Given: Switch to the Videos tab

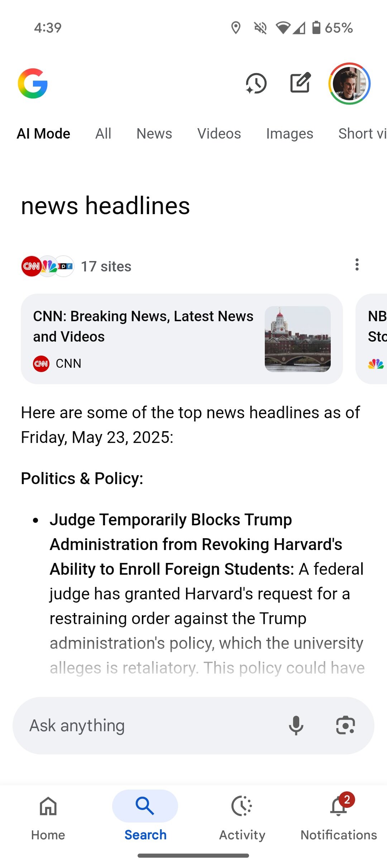Looking at the screenshot, I should 219,134.
